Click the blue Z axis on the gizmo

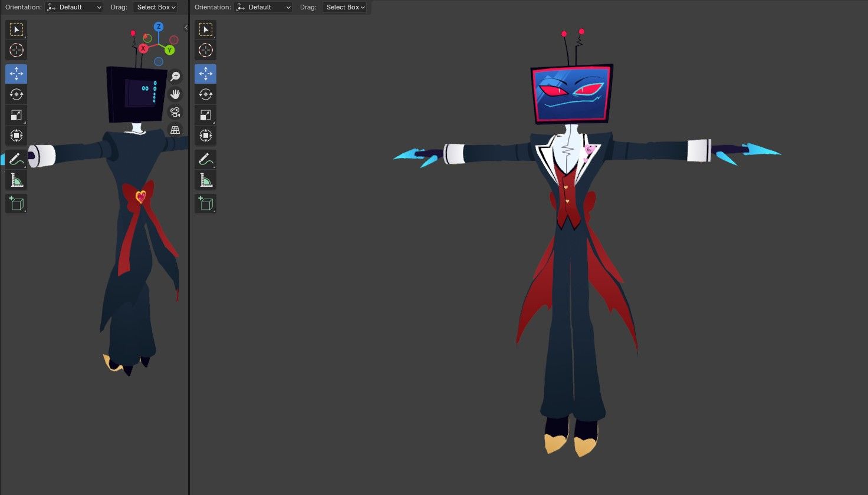(159, 27)
